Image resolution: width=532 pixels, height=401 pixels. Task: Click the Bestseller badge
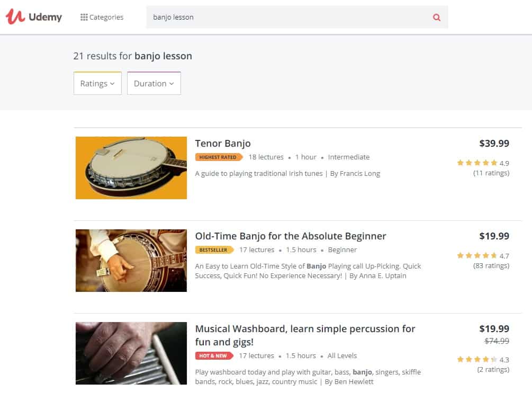[213, 250]
